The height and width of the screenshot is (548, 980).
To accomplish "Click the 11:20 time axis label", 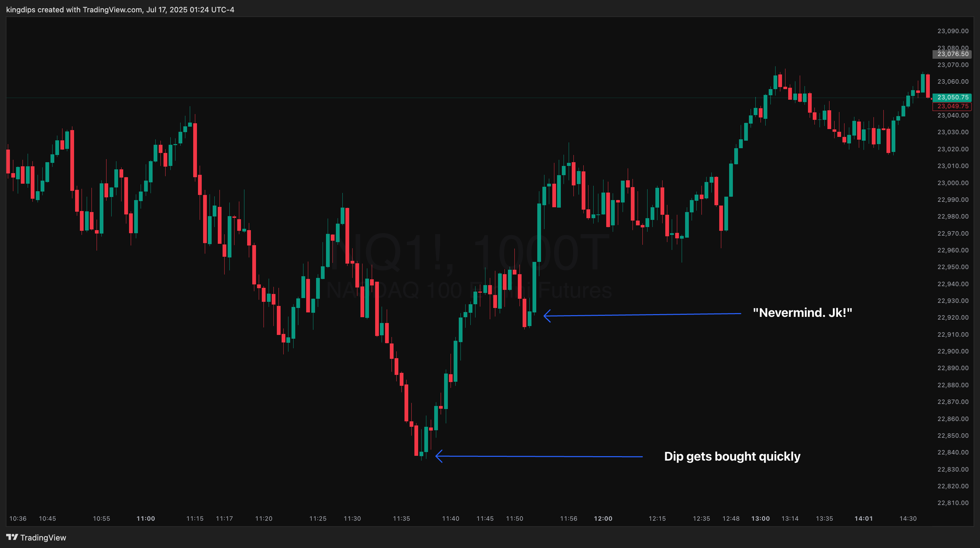I will click(x=264, y=518).
